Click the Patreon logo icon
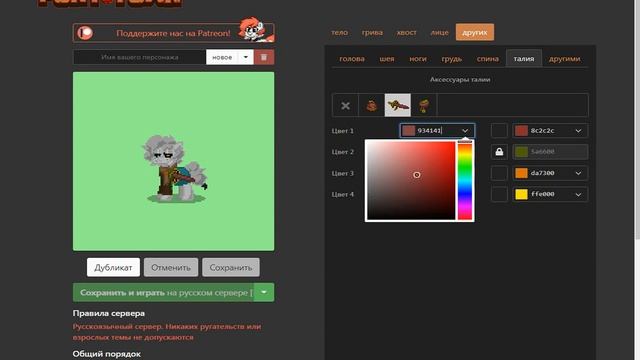This screenshot has width=640, height=360. coord(86,33)
